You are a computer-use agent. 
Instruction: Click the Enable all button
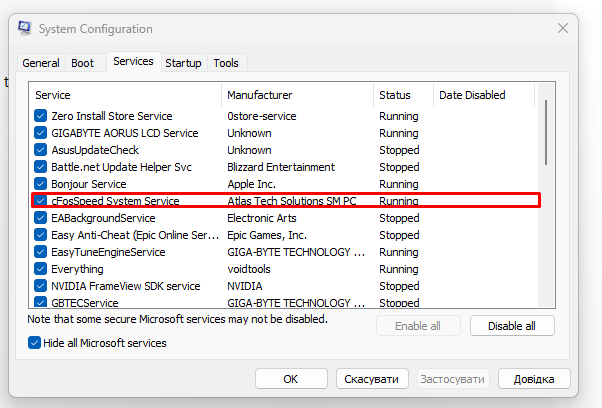click(418, 326)
